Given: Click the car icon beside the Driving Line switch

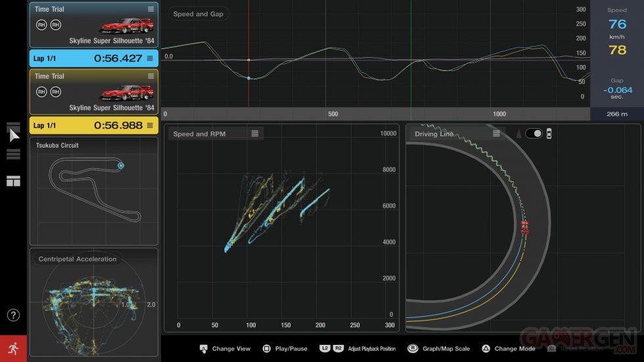Looking at the screenshot, I should coord(549,133).
